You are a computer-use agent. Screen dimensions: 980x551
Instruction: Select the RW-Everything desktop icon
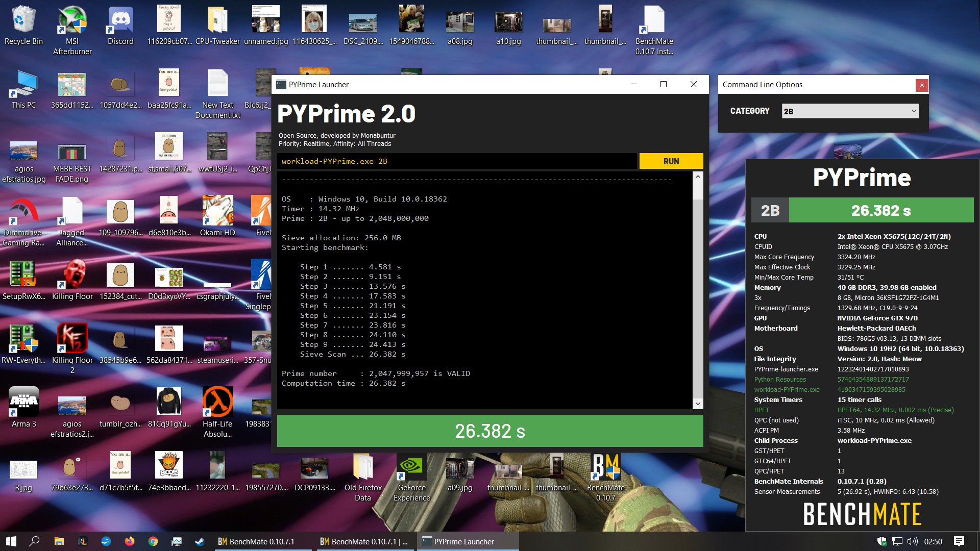pos(23,344)
